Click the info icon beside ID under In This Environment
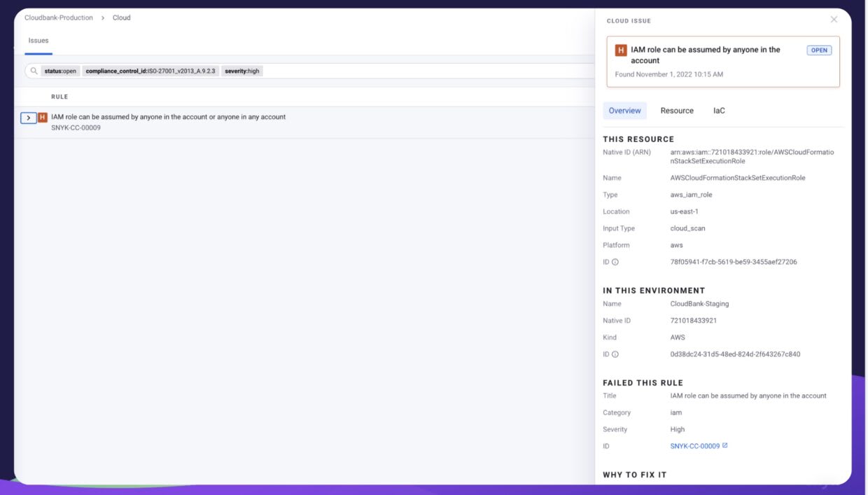Viewport: 868px width, 495px height. [x=615, y=354]
